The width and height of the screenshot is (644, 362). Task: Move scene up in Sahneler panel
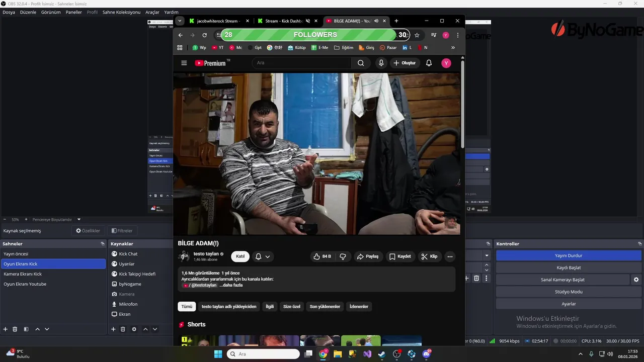click(x=37, y=329)
